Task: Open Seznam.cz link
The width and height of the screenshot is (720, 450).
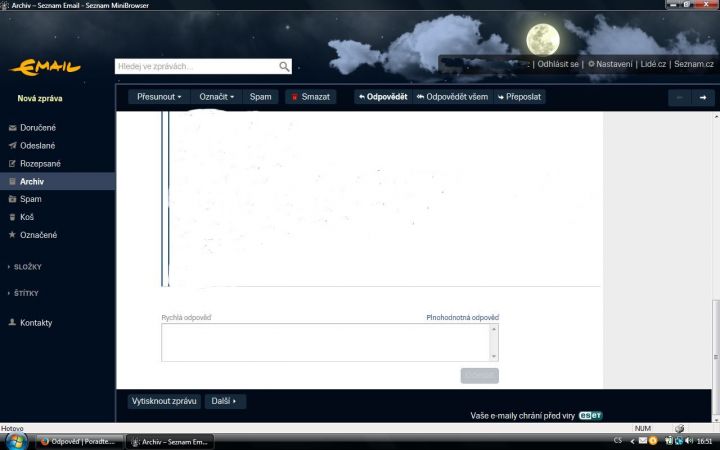Action: [x=694, y=64]
